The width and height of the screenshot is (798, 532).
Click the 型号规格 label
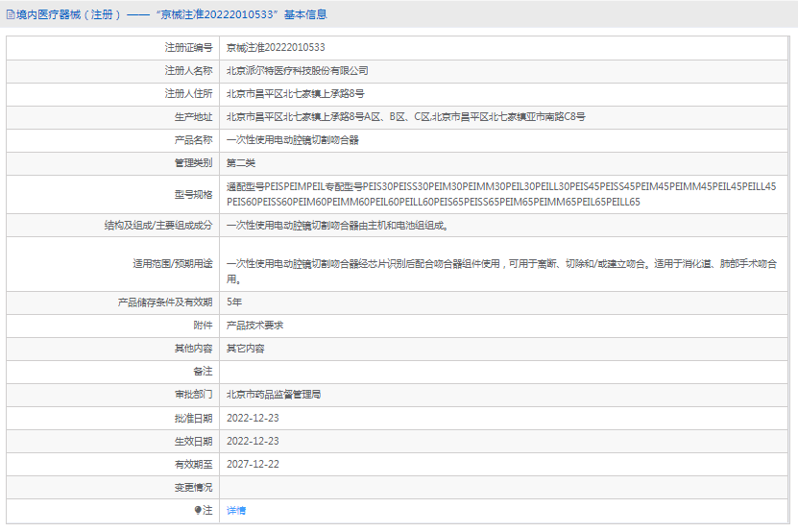(x=193, y=195)
